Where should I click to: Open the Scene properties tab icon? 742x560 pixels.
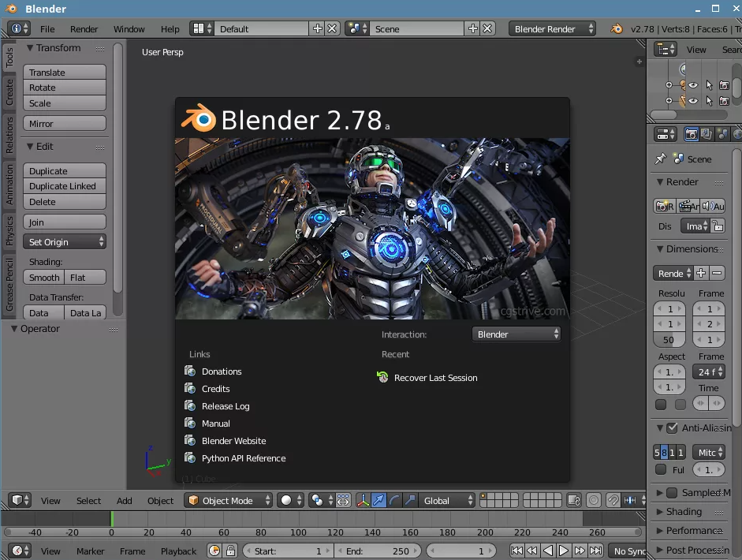722,134
